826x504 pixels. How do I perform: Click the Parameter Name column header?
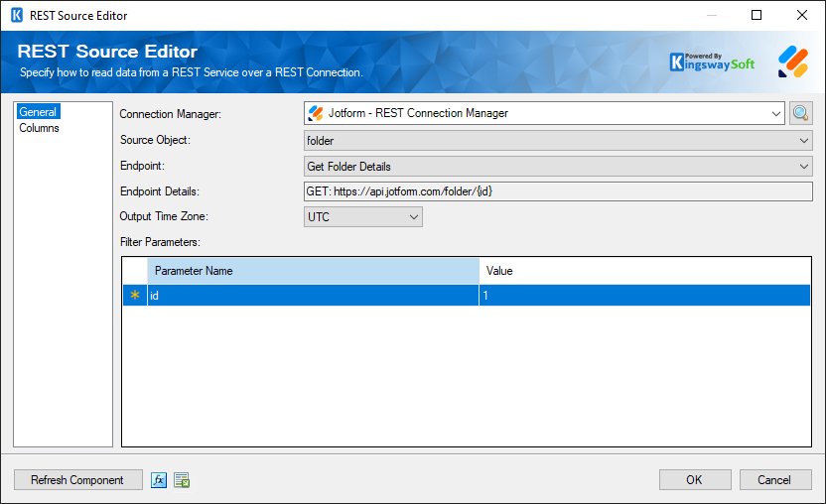click(x=313, y=271)
